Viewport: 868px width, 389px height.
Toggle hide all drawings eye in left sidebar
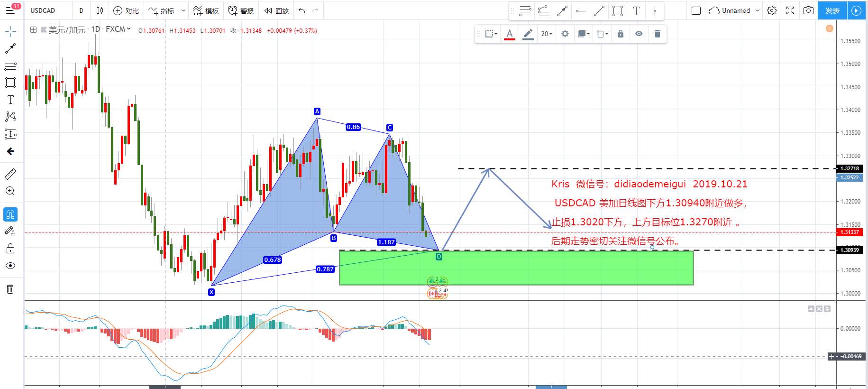point(10,266)
